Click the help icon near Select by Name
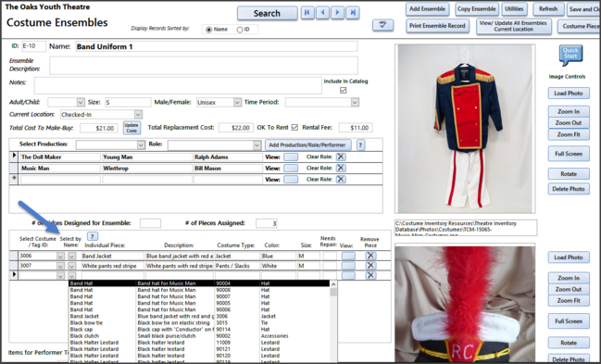601x364 pixels. [92, 236]
